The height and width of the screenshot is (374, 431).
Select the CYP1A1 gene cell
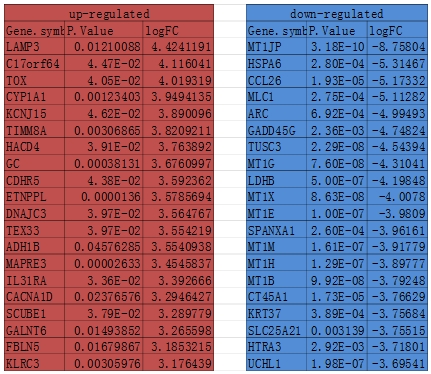34,97
